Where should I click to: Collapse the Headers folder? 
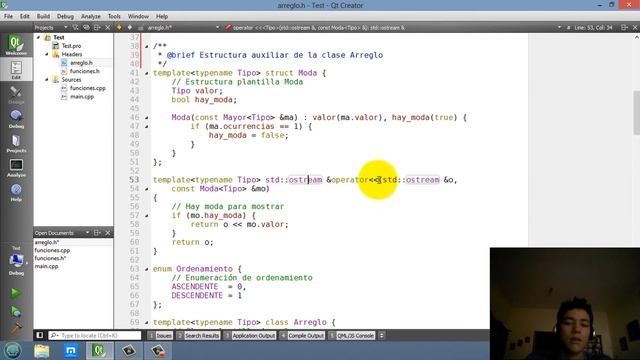tap(47, 54)
